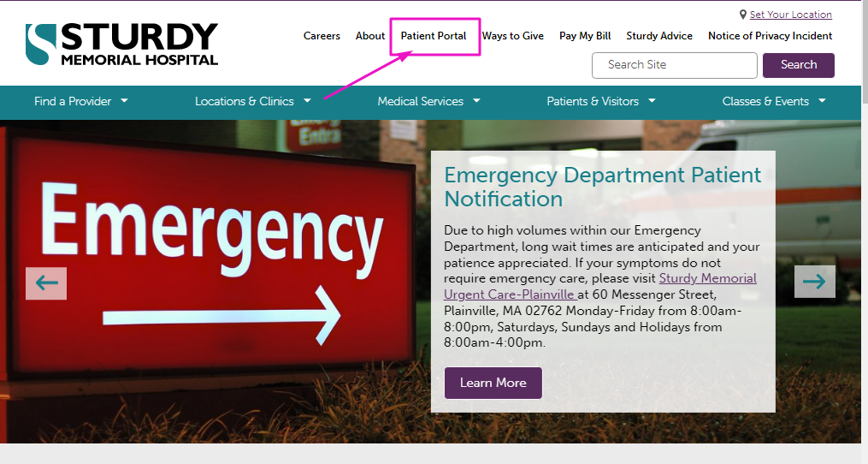Open Notice of Privacy Incident
Image resolution: width=868 pixels, height=464 pixels.
(770, 36)
